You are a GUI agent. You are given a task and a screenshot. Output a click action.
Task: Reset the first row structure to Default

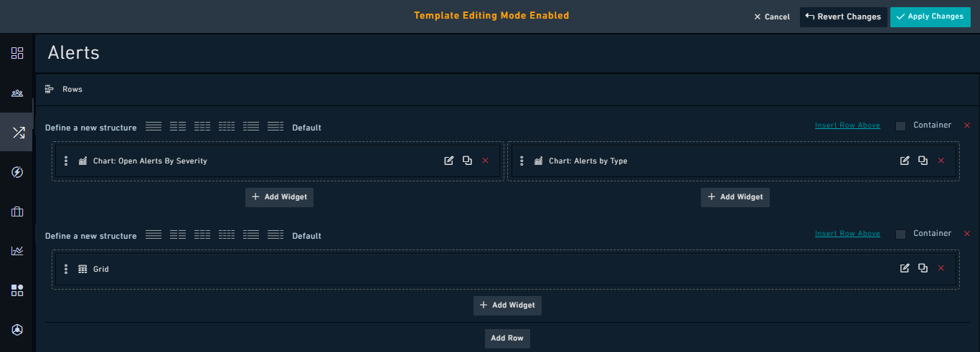306,128
